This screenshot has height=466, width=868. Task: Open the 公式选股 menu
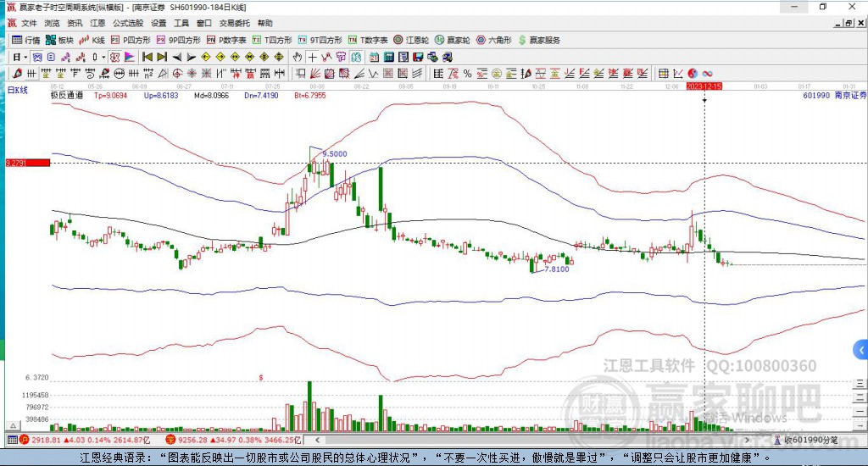128,23
